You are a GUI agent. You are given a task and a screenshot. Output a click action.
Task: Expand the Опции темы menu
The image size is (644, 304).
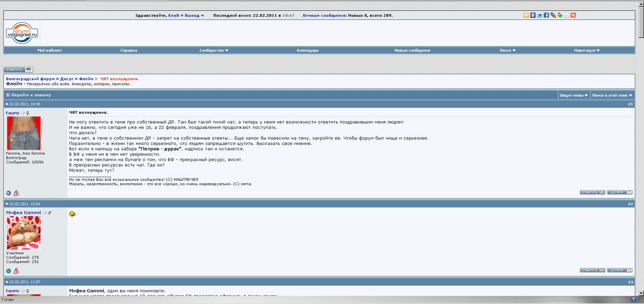[573, 95]
